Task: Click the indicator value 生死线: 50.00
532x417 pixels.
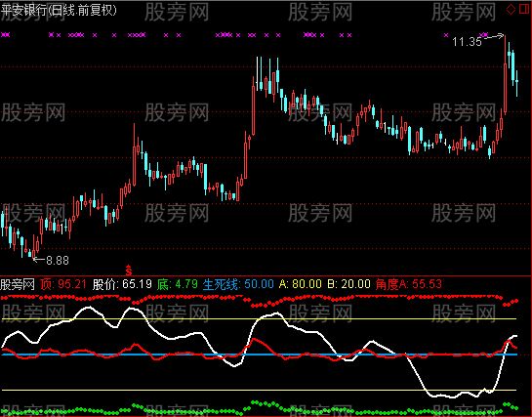Action: [238, 284]
